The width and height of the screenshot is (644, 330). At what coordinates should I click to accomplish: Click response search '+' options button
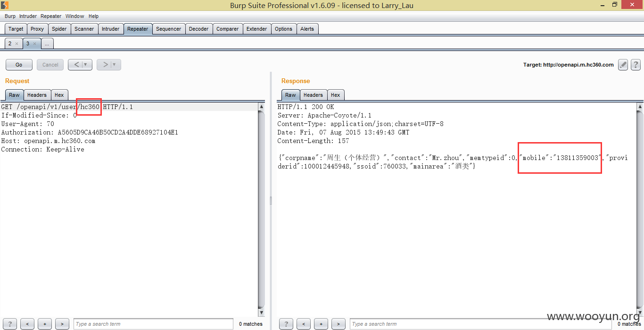pyautogui.click(x=321, y=324)
